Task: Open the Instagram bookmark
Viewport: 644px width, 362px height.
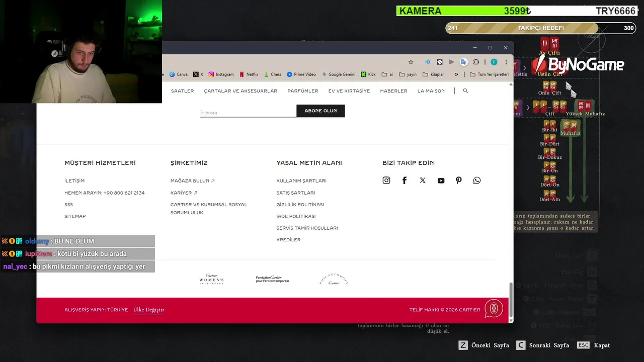Action: [221, 74]
